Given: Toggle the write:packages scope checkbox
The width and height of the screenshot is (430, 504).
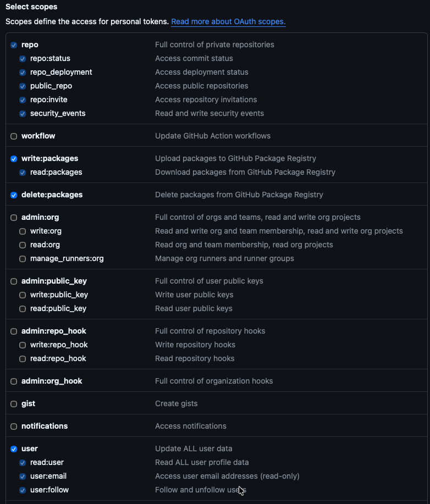Looking at the screenshot, I should click(x=14, y=159).
